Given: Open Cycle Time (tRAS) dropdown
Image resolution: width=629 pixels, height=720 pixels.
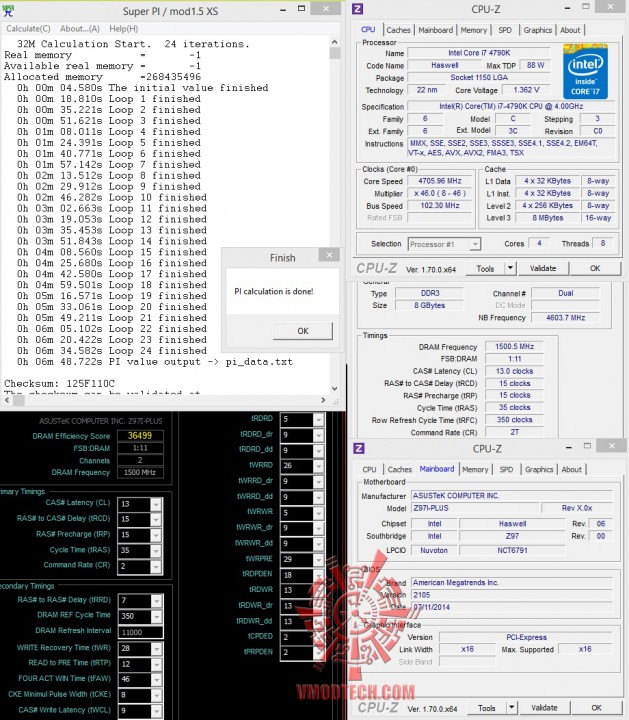Looking at the screenshot, I should (x=156, y=550).
